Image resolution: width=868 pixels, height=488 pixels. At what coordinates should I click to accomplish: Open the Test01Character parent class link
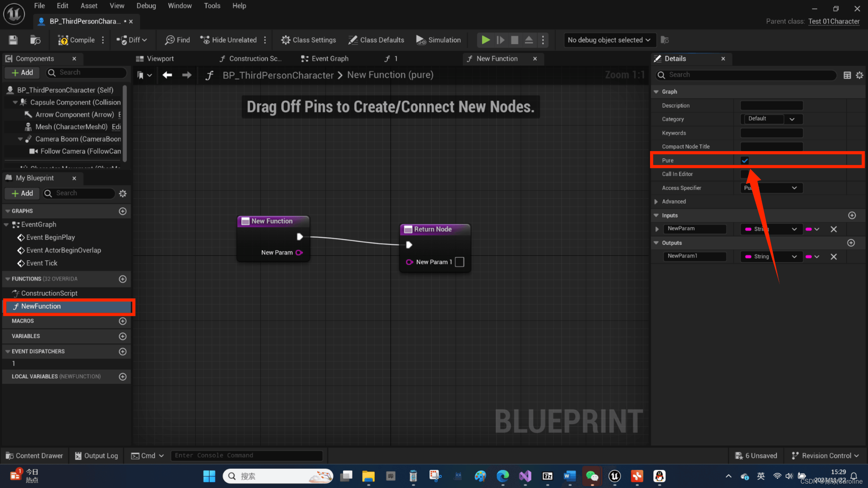[x=833, y=21]
